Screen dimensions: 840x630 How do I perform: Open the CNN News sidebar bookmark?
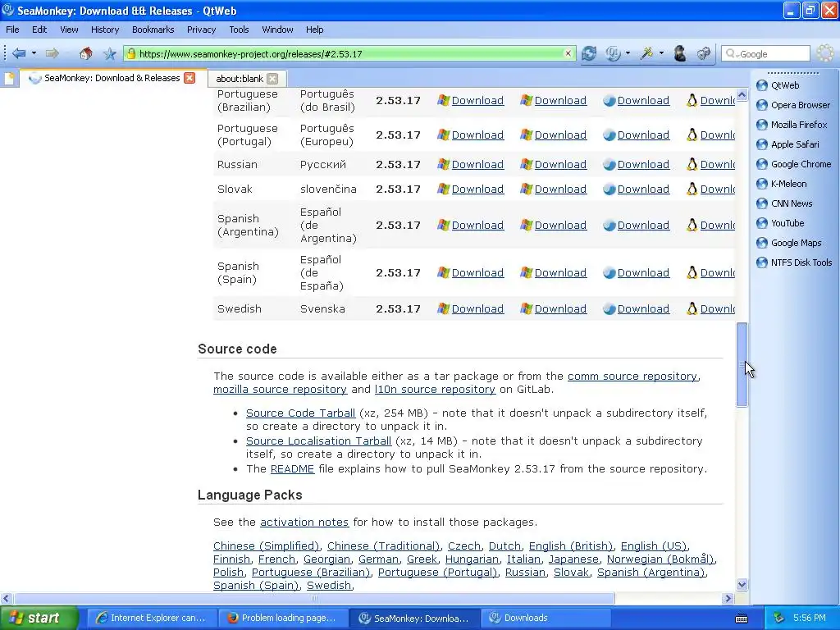point(783,203)
